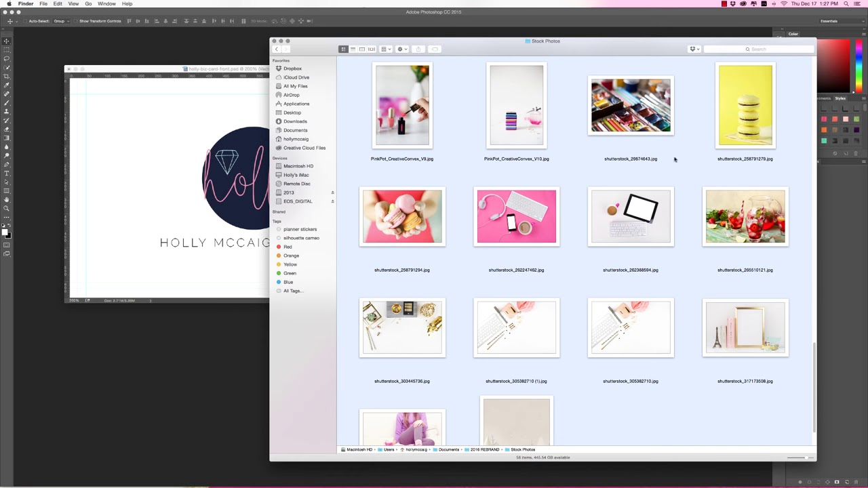Select the Horizontal Type tool

coord(7,174)
